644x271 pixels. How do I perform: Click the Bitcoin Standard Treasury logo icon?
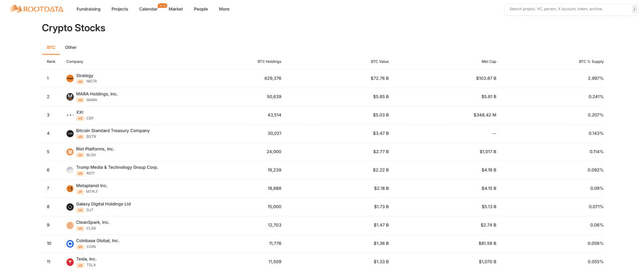tap(70, 133)
